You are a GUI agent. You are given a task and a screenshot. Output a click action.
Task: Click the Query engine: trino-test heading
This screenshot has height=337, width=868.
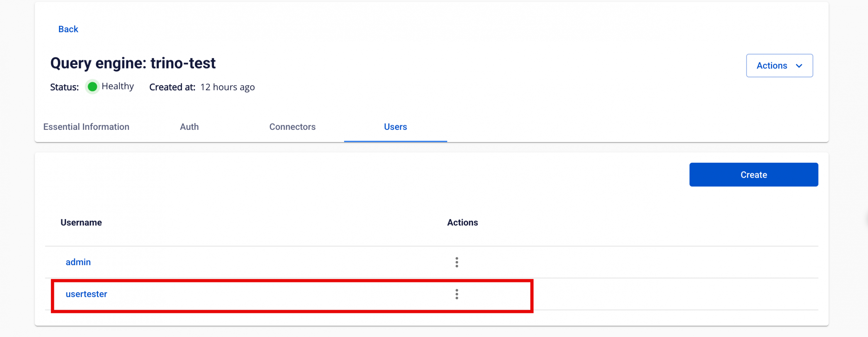point(133,63)
